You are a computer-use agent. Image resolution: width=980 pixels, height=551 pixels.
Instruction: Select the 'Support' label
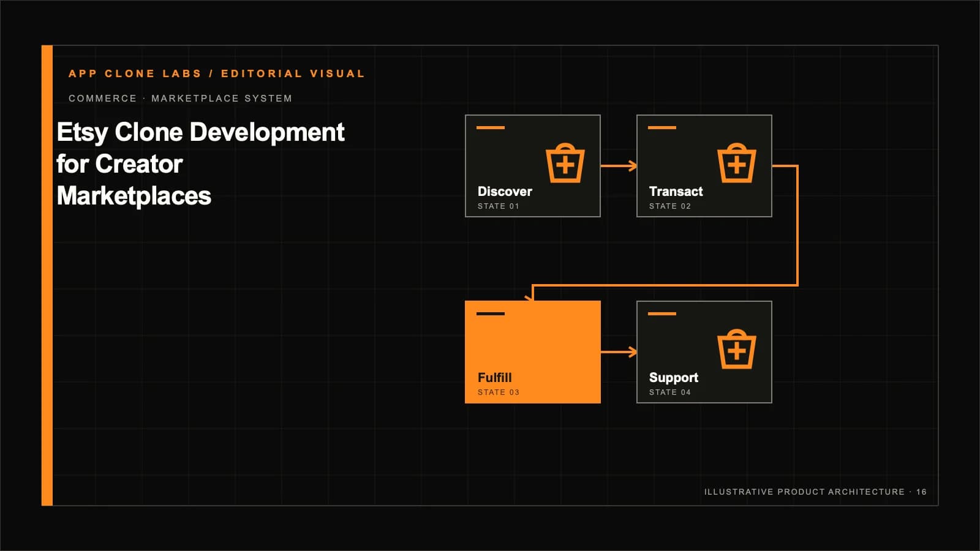click(673, 378)
